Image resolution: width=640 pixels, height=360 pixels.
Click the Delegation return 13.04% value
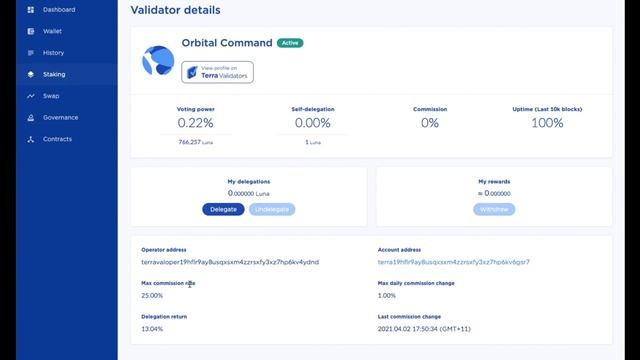(152, 329)
